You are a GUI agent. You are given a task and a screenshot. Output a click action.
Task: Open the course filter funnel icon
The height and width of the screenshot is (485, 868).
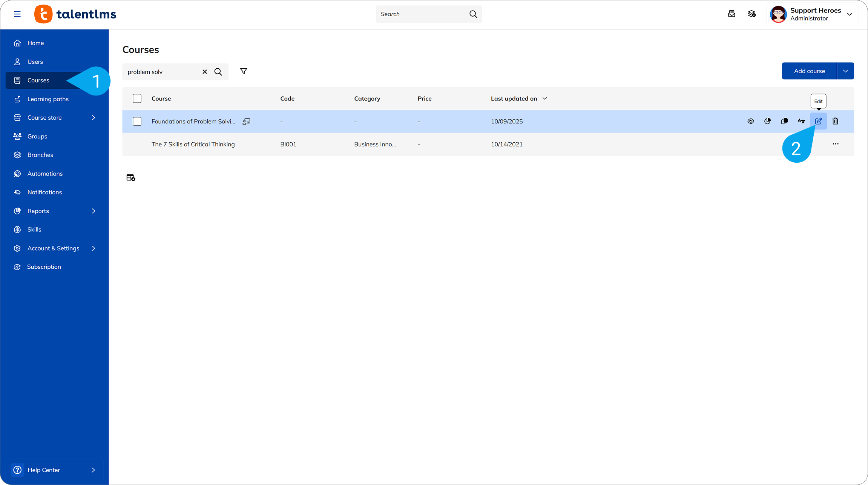pyautogui.click(x=244, y=71)
